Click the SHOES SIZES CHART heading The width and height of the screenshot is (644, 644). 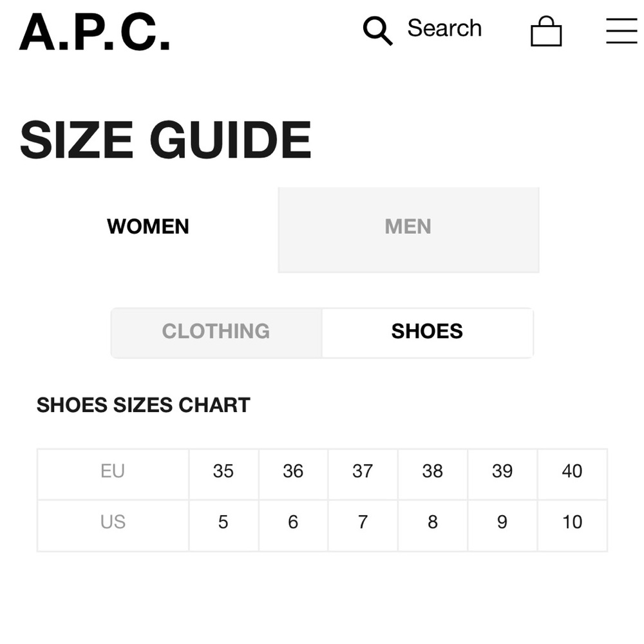point(143,405)
